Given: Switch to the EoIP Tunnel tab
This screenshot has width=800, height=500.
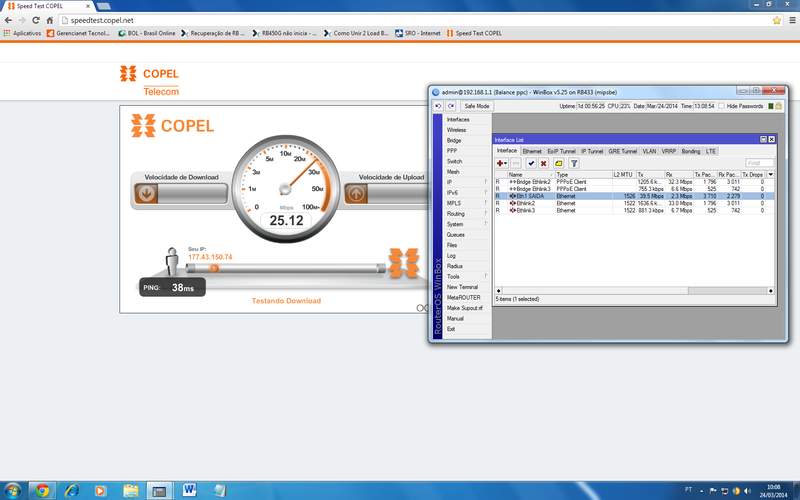Looking at the screenshot, I should point(561,151).
